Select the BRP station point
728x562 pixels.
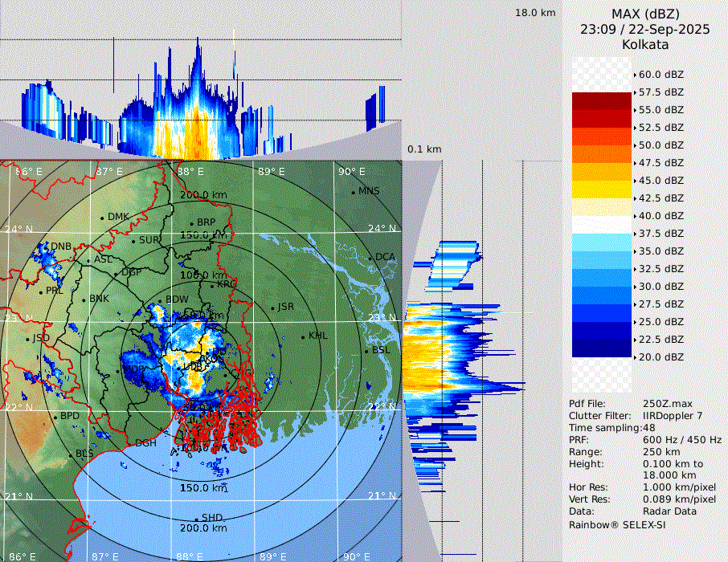click(191, 223)
